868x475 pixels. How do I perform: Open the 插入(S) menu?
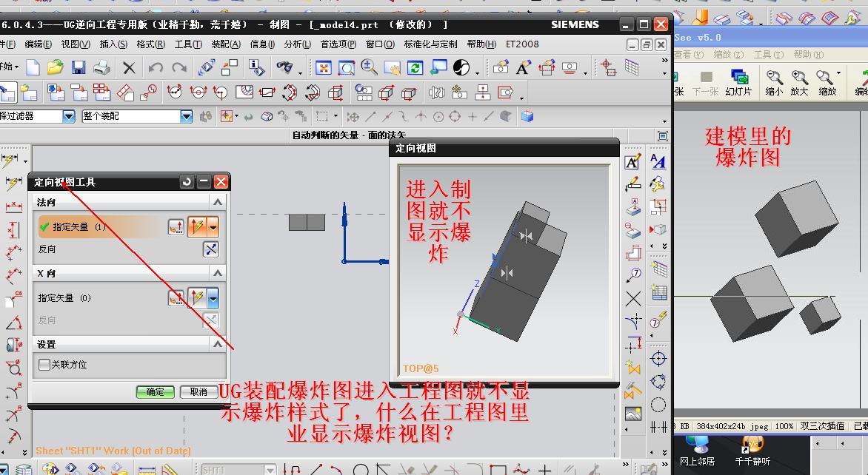click(x=113, y=44)
